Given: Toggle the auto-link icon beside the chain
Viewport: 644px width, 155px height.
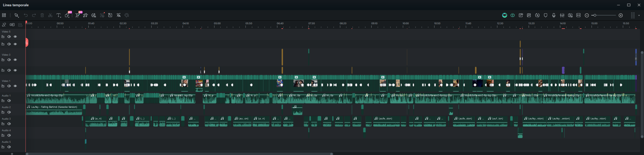Looking at the screenshot, I should coord(12,25).
